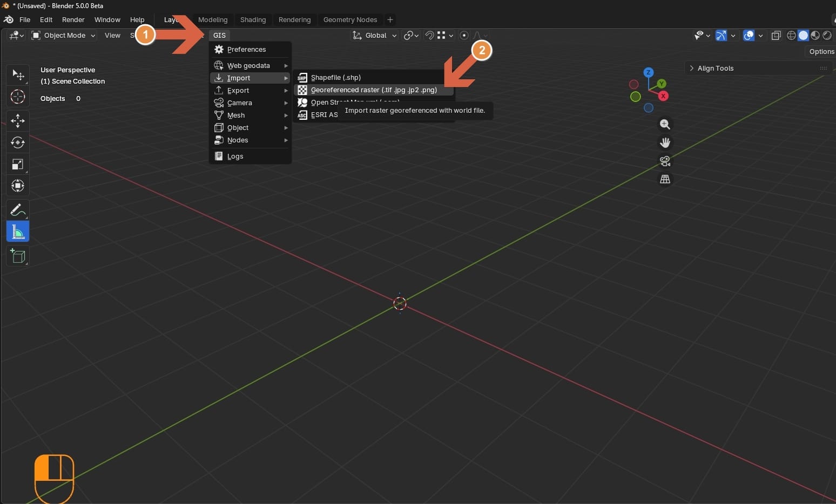This screenshot has height=504, width=836.
Task: Click the Blender logo menu icon
Action: (9, 19)
